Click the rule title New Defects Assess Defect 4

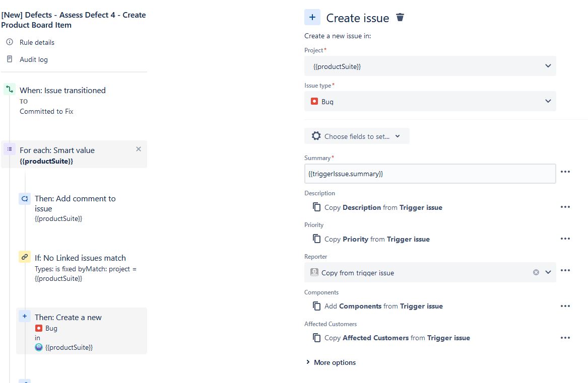[x=74, y=20]
